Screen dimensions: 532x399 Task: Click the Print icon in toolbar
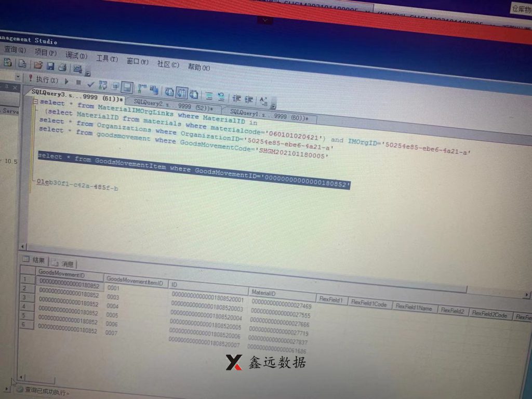pyautogui.click(x=62, y=67)
